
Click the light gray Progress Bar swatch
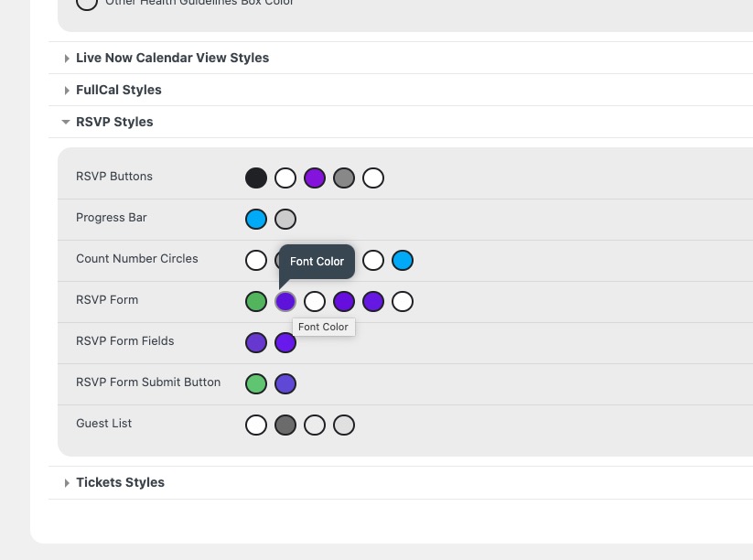[x=285, y=219]
